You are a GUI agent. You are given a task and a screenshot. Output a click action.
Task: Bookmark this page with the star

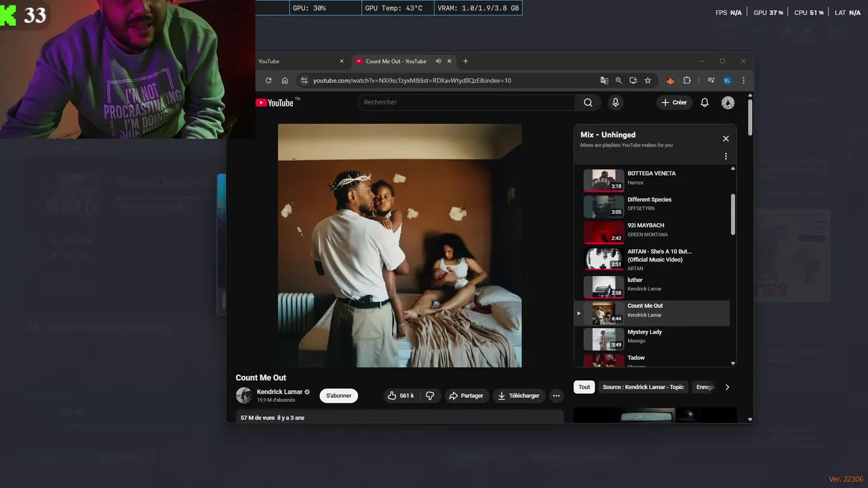[x=648, y=81]
